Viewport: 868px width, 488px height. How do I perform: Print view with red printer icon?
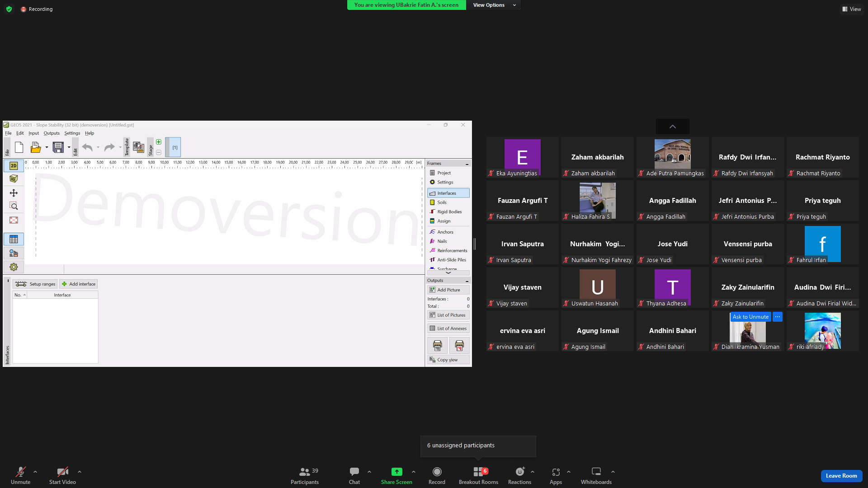pos(459,346)
